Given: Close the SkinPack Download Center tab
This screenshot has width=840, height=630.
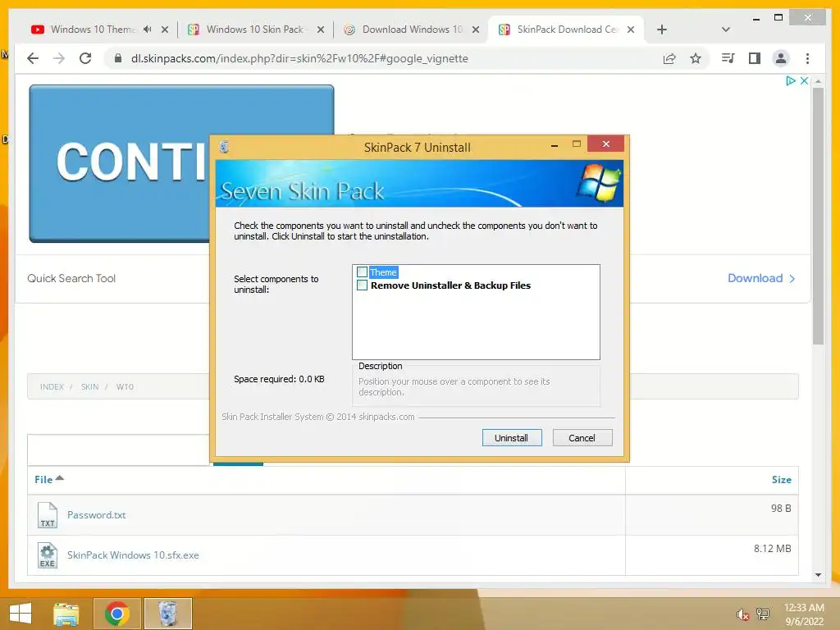Looking at the screenshot, I should pos(631,30).
